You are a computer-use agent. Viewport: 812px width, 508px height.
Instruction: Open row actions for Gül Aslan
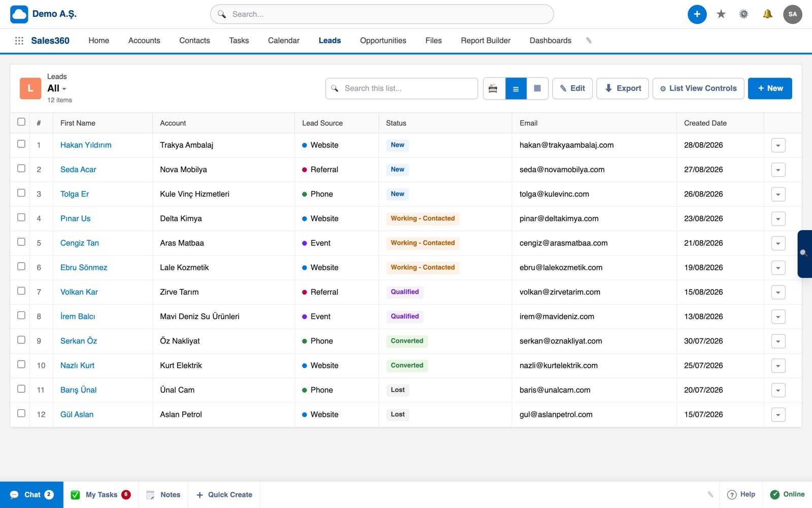click(778, 415)
